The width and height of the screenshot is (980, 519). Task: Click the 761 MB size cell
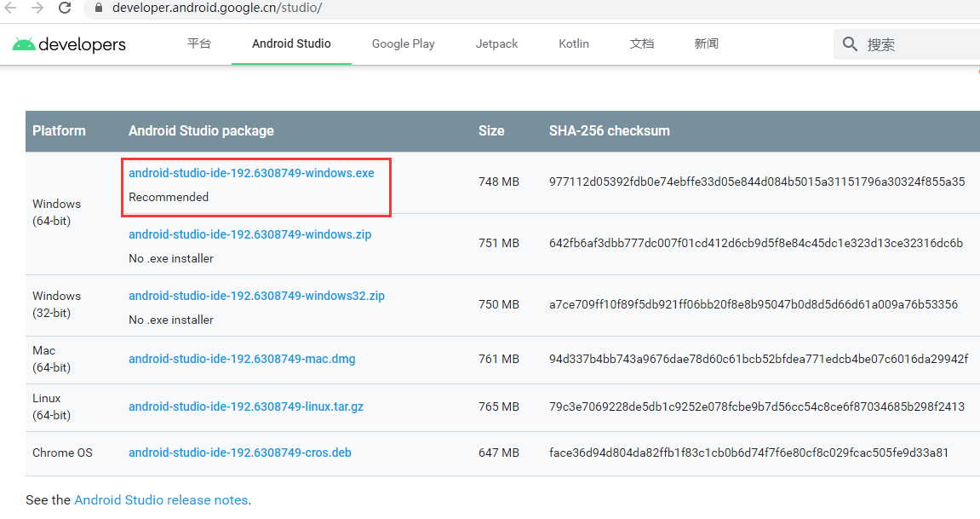tap(499, 359)
